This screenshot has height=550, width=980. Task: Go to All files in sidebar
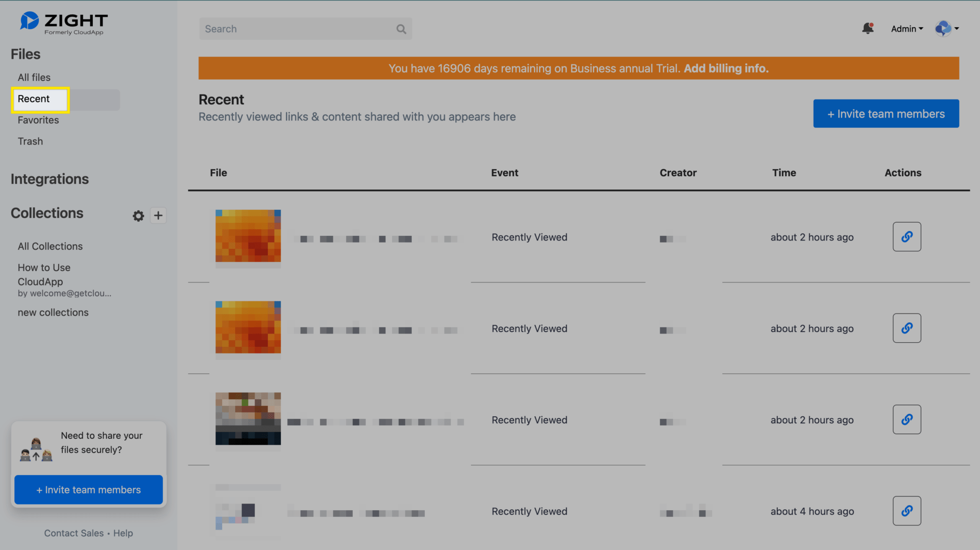34,78
